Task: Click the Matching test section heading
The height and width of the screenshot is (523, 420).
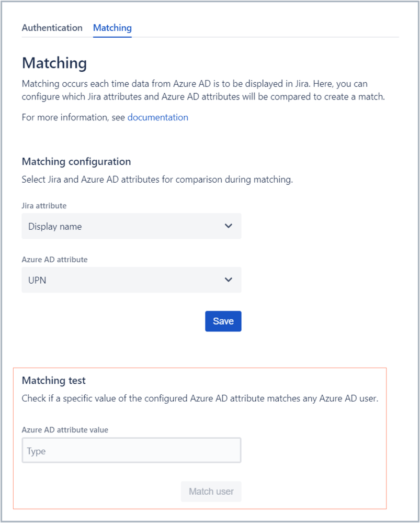Action: pyautogui.click(x=53, y=380)
